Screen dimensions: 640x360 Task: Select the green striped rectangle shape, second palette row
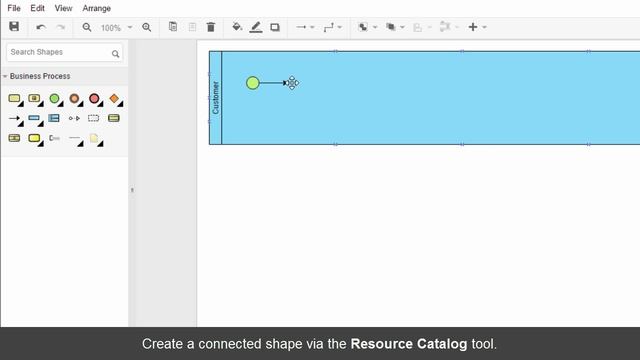(x=114, y=118)
